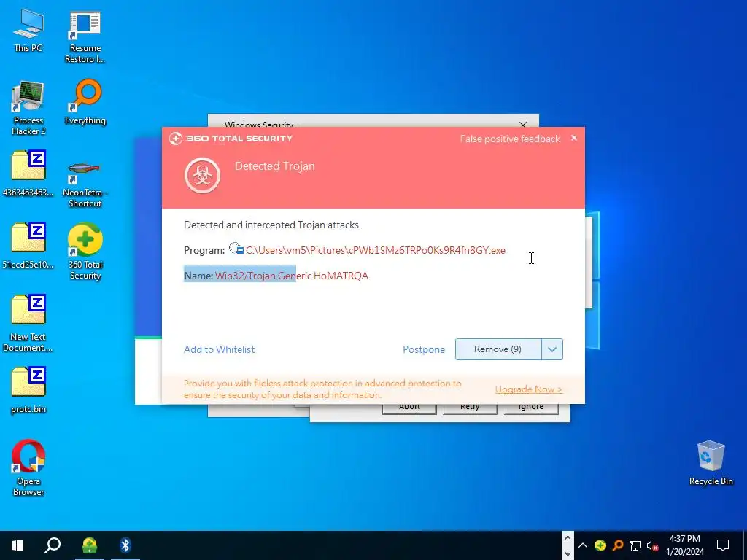Click the detected program file path
The image size is (747, 560).
[x=376, y=251]
